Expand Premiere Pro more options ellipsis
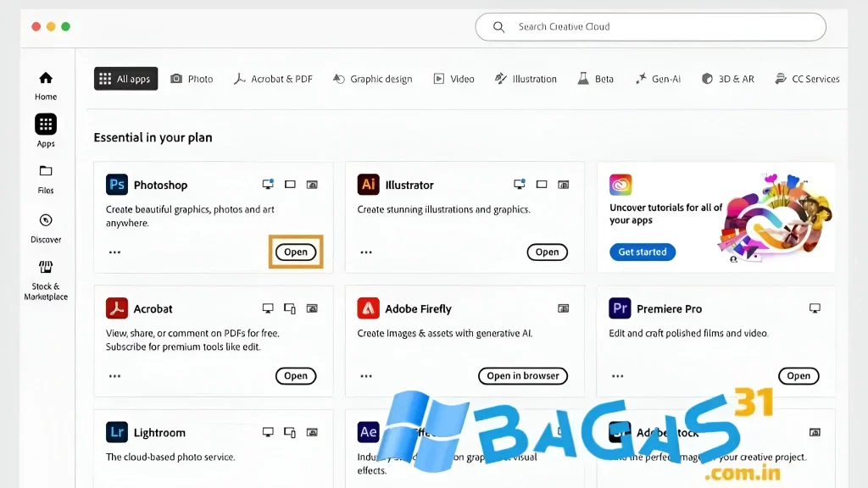868x488 pixels. pos(618,376)
